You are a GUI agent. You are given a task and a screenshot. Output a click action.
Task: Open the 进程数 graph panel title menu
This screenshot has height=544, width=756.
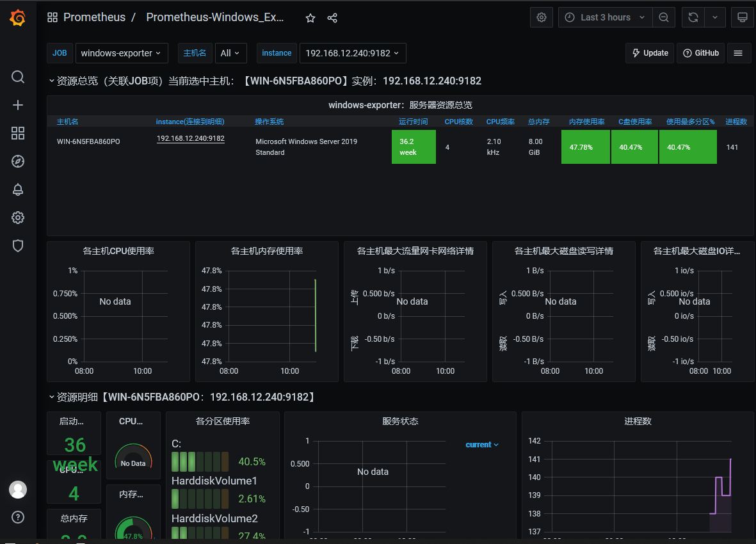pos(638,421)
